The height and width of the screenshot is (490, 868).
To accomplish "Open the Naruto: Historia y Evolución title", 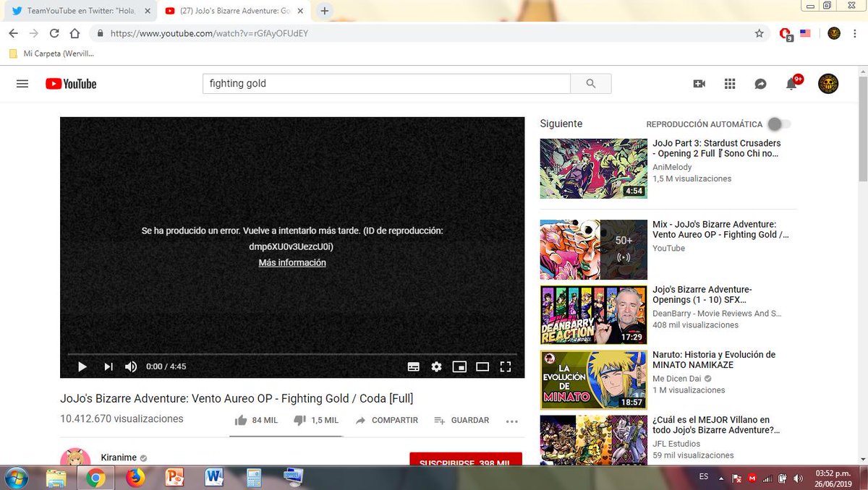I will pyautogui.click(x=714, y=360).
